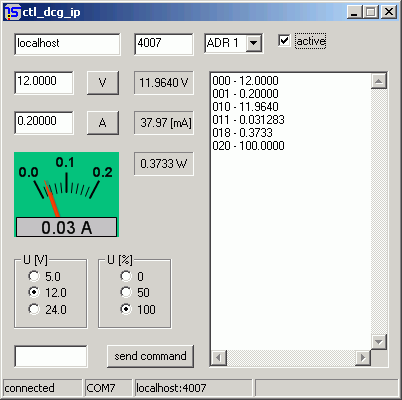402x400 pixels.
Task: Select the 5.0 volt radio option
Action: tap(34, 276)
